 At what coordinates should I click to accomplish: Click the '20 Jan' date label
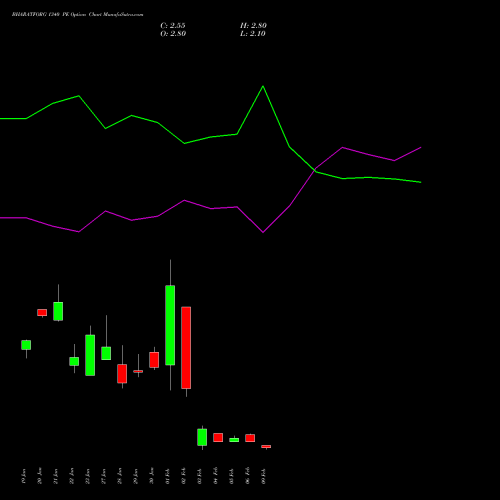pos(40,476)
